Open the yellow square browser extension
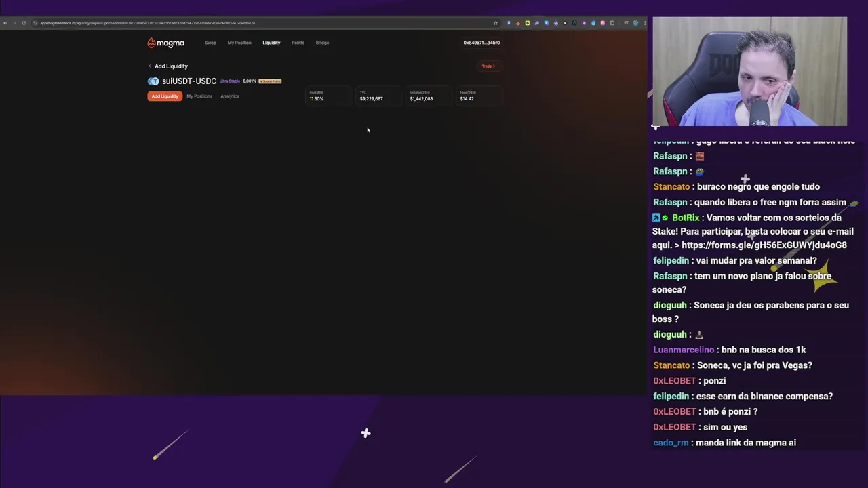This screenshot has height=488, width=868. coord(527,23)
